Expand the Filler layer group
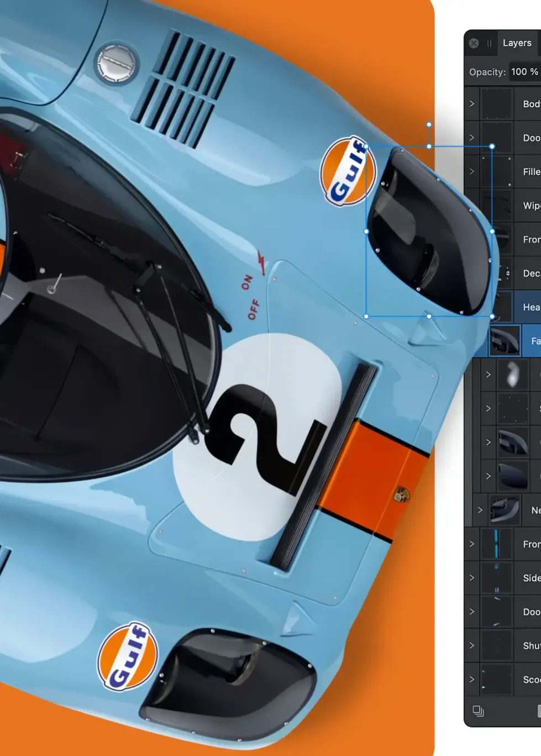The height and width of the screenshot is (756, 541). coord(472,171)
